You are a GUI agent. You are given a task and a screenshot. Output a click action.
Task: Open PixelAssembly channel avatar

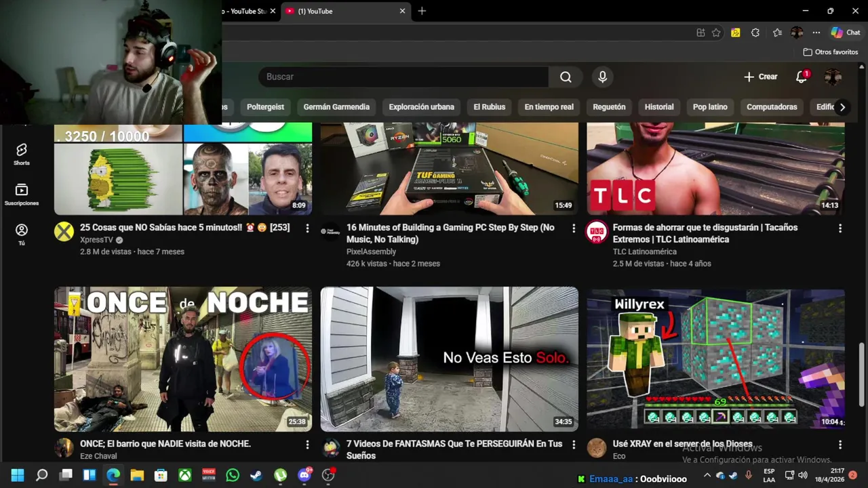[x=330, y=232]
